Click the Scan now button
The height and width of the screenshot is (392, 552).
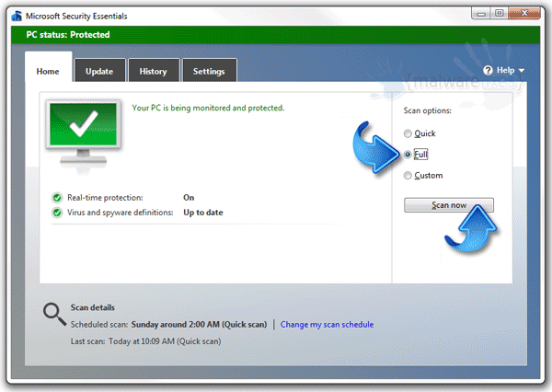click(449, 205)
